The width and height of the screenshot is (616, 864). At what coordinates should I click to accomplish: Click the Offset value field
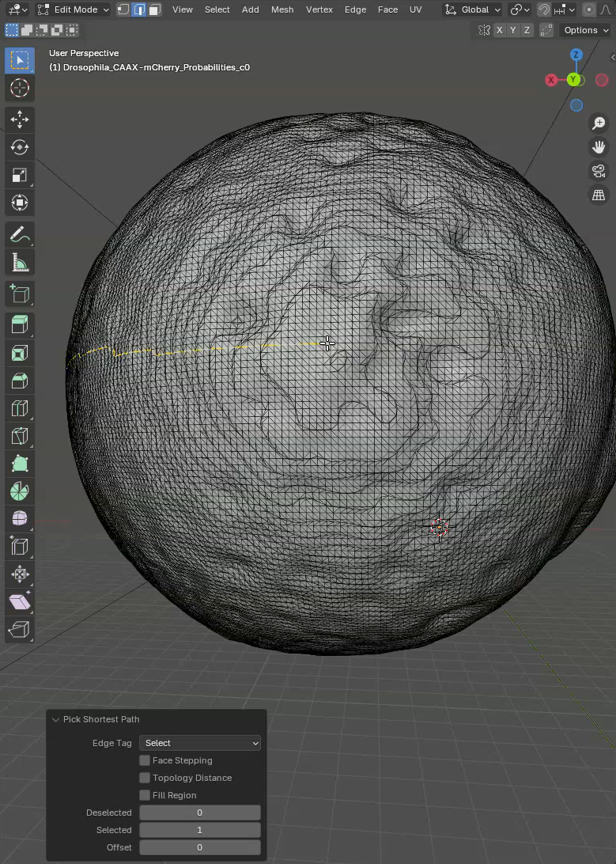tap(200, 847)
